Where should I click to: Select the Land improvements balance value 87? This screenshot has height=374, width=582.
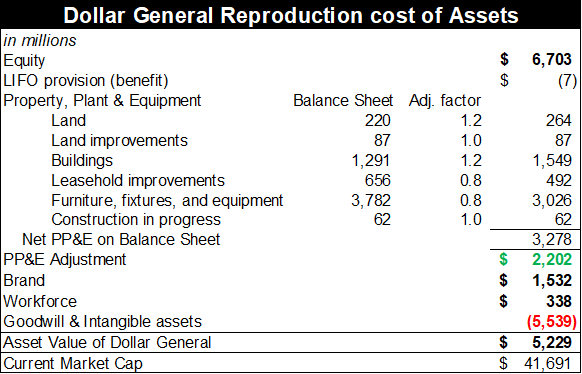381,140
